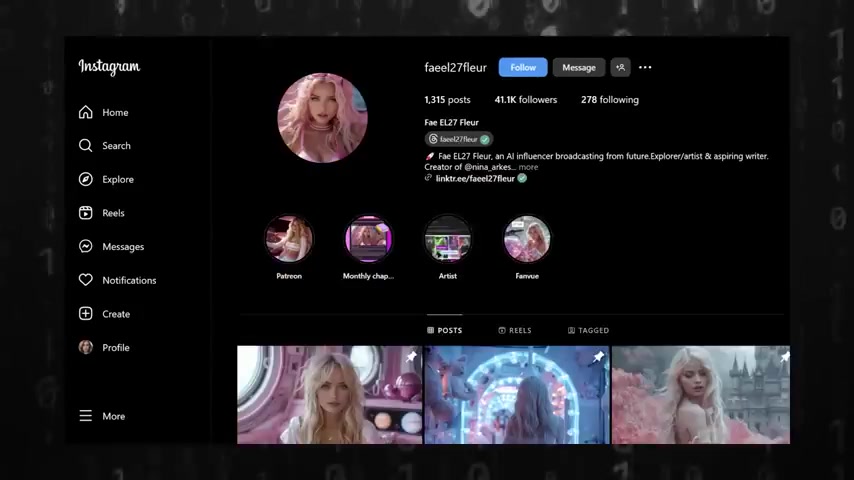The width and height of the screenshot is (854, 480).
Task: Expand the bio with more link
Action: (528, 167)
